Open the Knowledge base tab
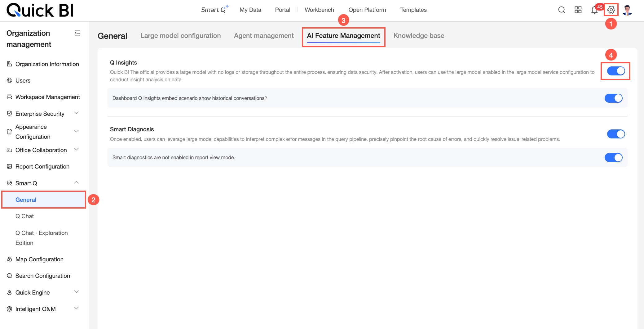This screenshot has height=329, width=644. 419,36
